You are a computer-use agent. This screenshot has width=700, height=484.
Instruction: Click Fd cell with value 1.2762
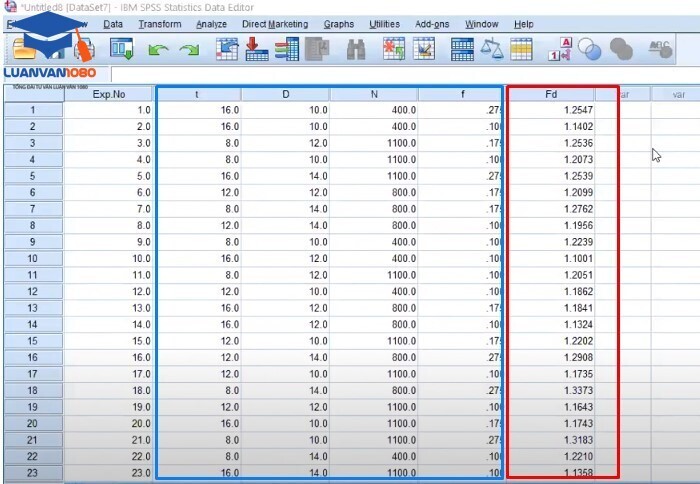click(552, 209)
